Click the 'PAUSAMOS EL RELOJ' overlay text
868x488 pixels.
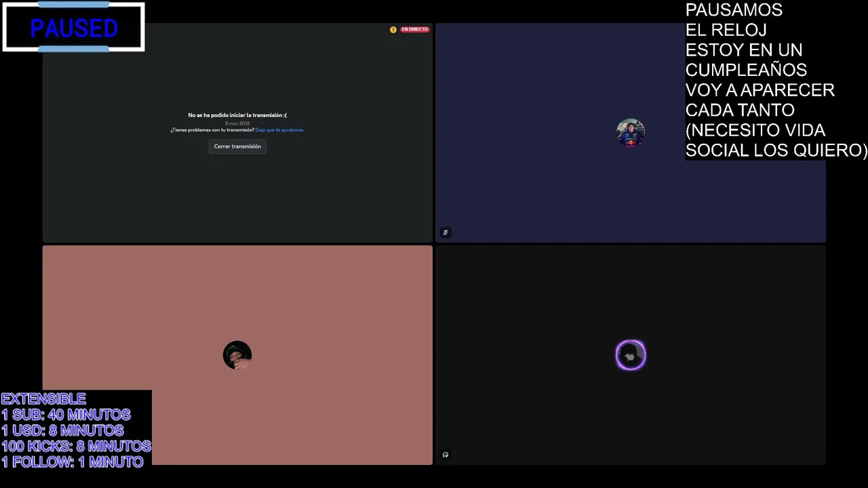click(734, 20)
